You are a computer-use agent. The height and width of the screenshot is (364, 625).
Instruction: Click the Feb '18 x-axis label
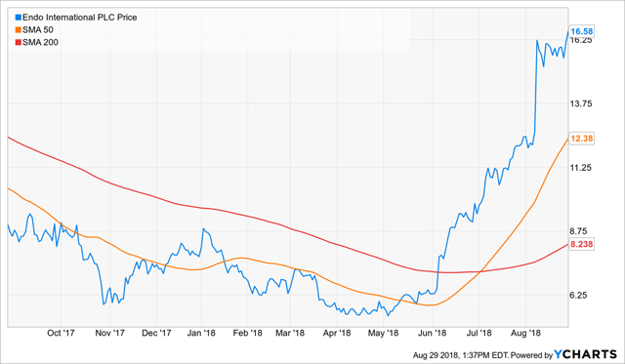[x=247, y=333]
